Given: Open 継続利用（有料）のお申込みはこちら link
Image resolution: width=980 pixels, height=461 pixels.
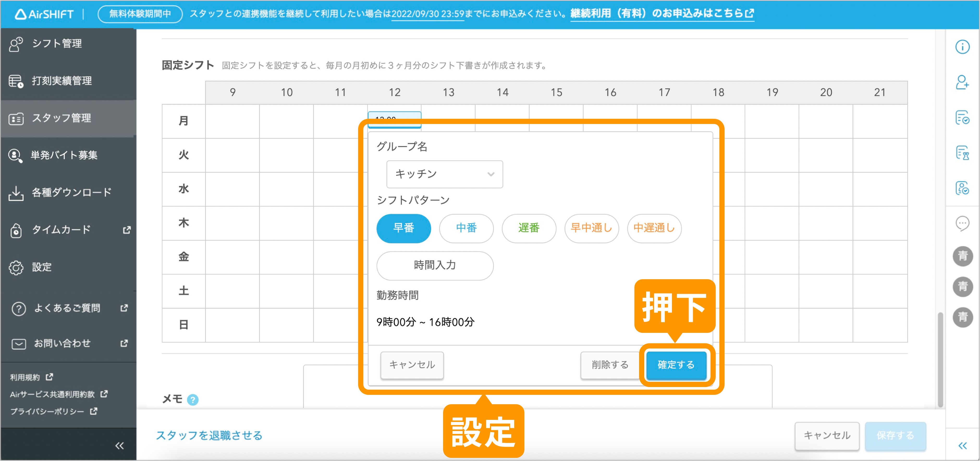Looking at the screenshot, I should tap(662, 14).
